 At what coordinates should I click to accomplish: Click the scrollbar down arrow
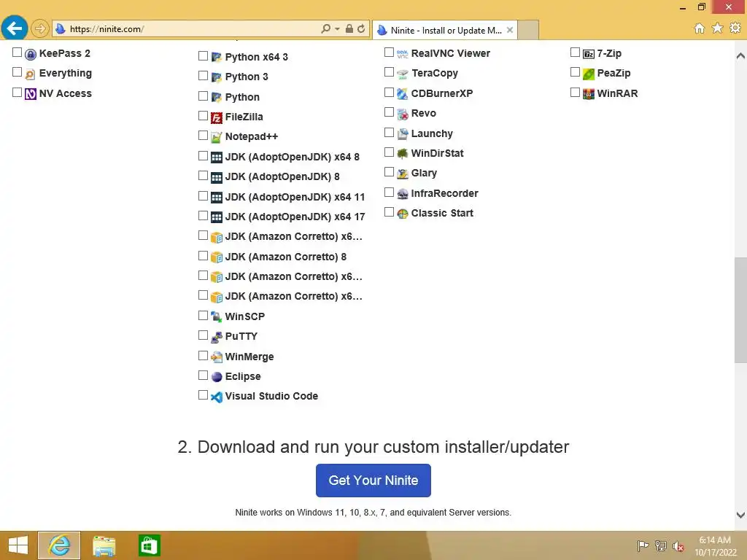[x=740, y=516]
